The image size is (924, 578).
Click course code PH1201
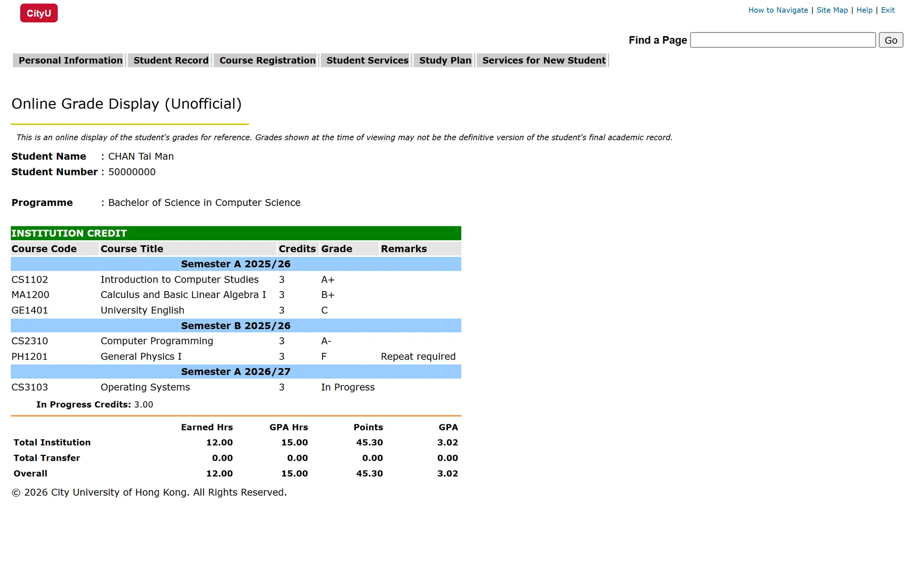30,357
